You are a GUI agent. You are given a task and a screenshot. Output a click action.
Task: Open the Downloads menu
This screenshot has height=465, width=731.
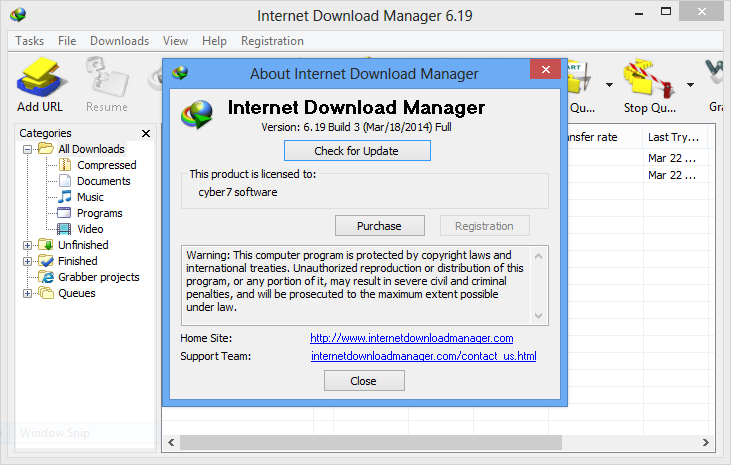pos(119,41)
